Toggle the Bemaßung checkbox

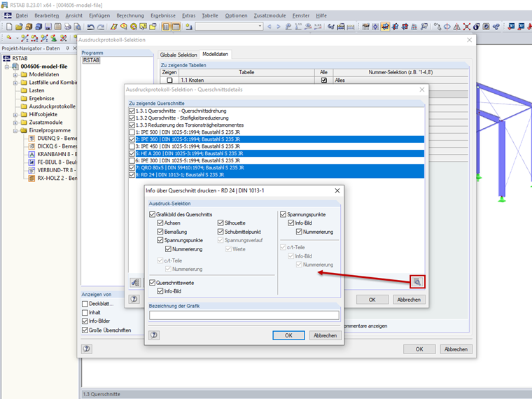[x=160, y=232]
